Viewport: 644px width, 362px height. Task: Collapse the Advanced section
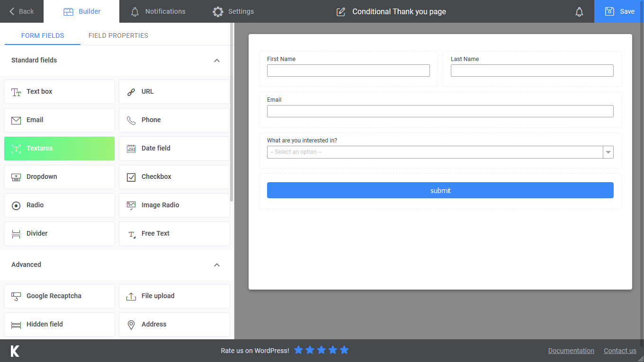click(217, 265)
